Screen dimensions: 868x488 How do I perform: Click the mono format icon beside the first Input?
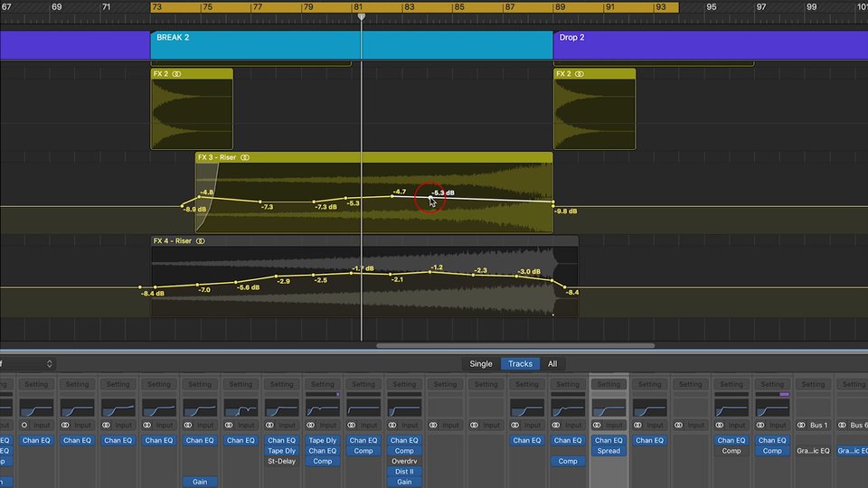24,425
